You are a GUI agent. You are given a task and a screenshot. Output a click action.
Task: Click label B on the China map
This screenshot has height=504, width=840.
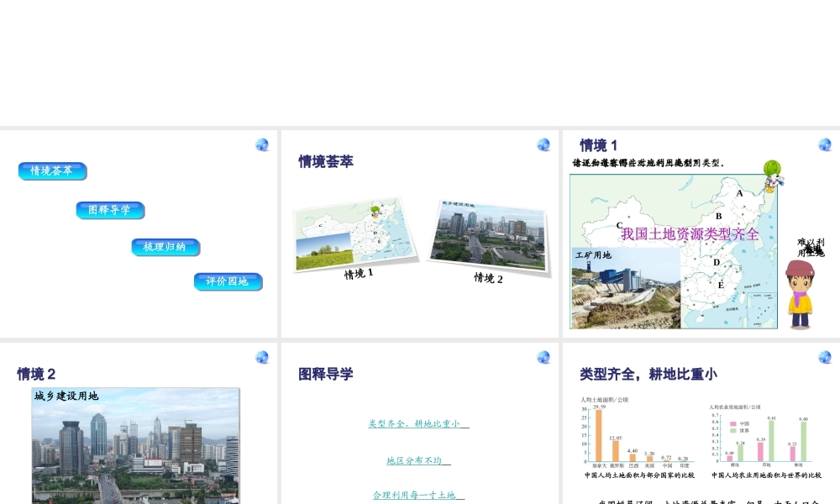click(x=719, y=217)
